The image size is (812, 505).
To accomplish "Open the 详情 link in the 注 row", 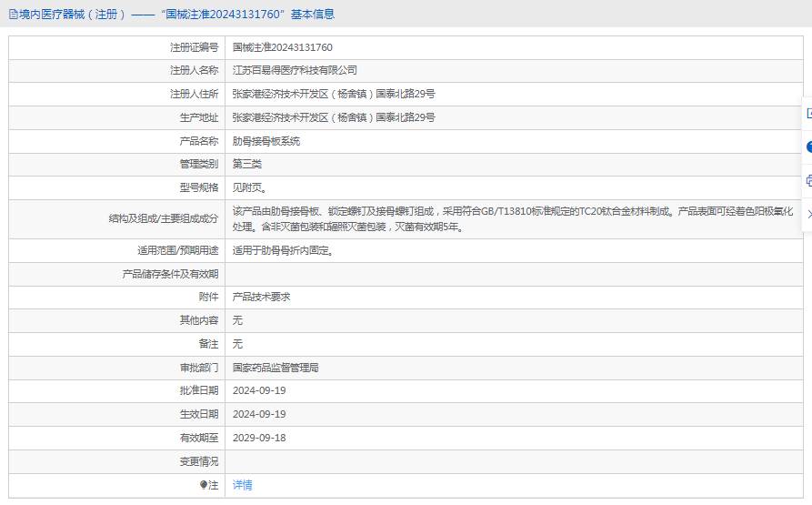I will [x=243, y=485].
